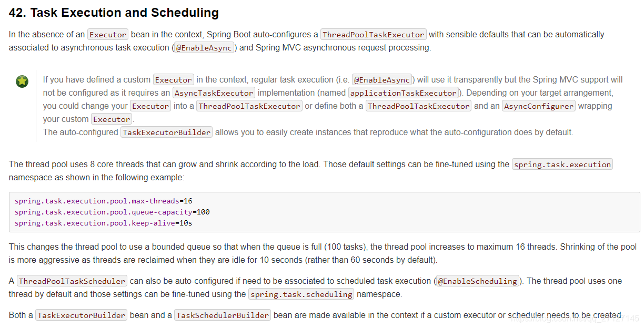Click the TaskSchedulerBuilder code label
The width and height of the screenshot is (644, 328).
pyautogui.click(x=223, y=315)
